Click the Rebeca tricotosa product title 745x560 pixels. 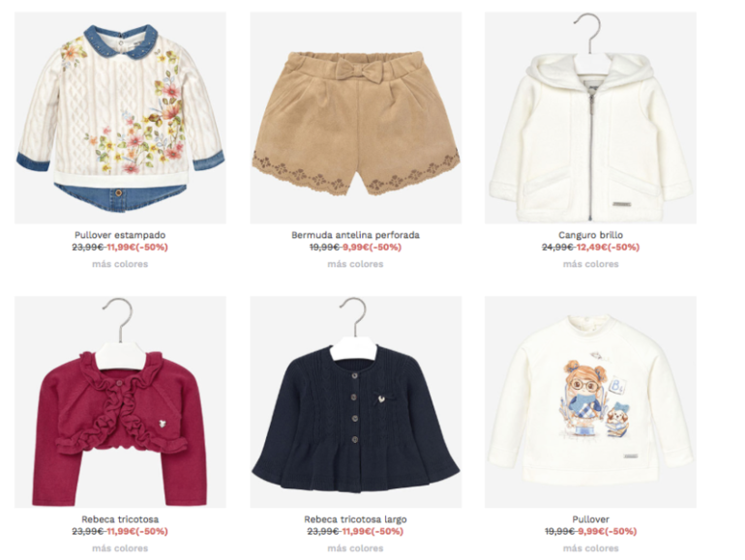[x=120, y=519]
